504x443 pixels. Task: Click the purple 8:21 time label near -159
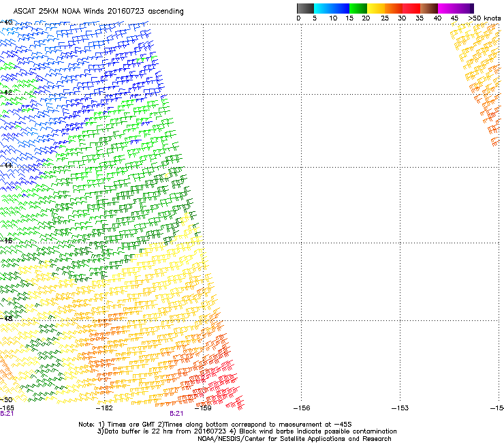[x=176, y=414]
